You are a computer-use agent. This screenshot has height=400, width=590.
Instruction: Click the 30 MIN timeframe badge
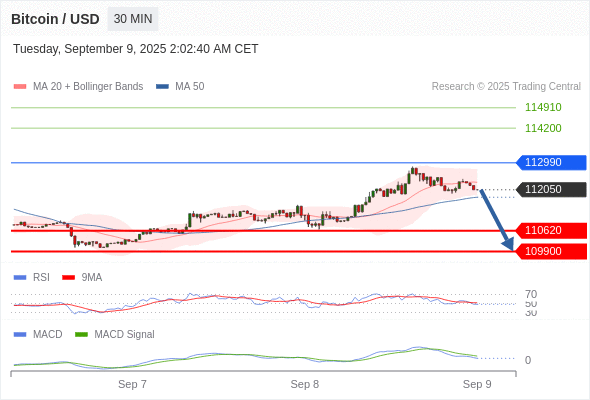pyautogui.click(x=133, y=19)
